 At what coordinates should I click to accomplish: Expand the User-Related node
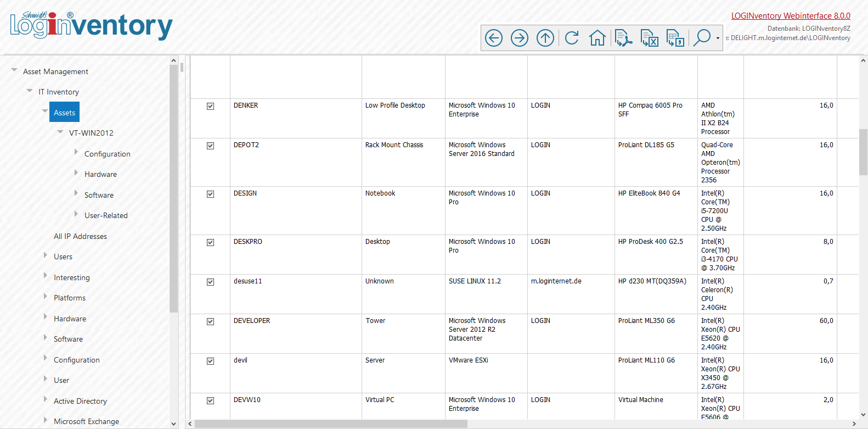coord(76,214)
